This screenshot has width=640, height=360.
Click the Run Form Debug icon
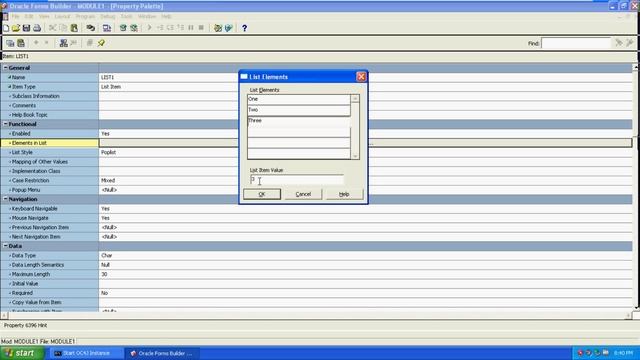click(x=133, y=28)
